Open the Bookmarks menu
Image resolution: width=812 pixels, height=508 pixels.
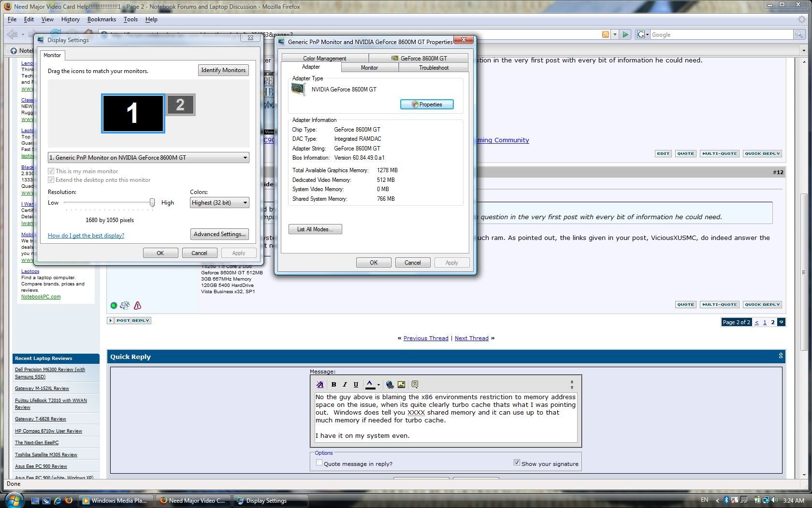point(101,19)
